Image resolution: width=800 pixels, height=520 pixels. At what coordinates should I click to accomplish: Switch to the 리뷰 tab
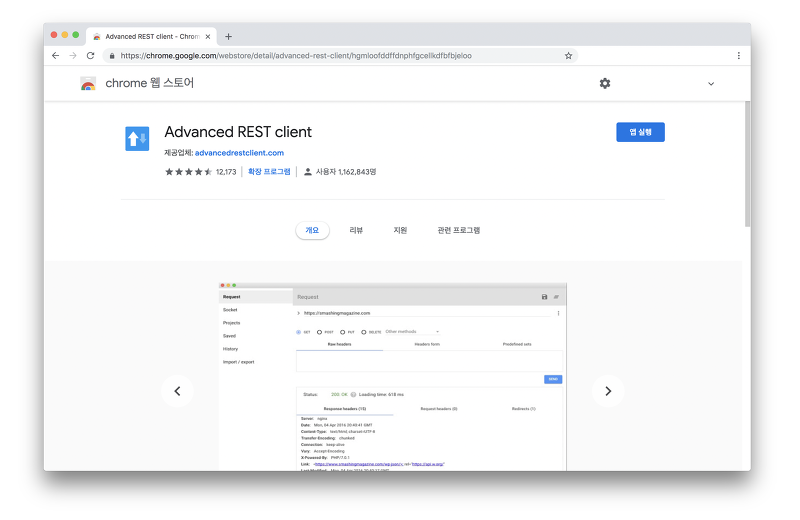[356, 230]
